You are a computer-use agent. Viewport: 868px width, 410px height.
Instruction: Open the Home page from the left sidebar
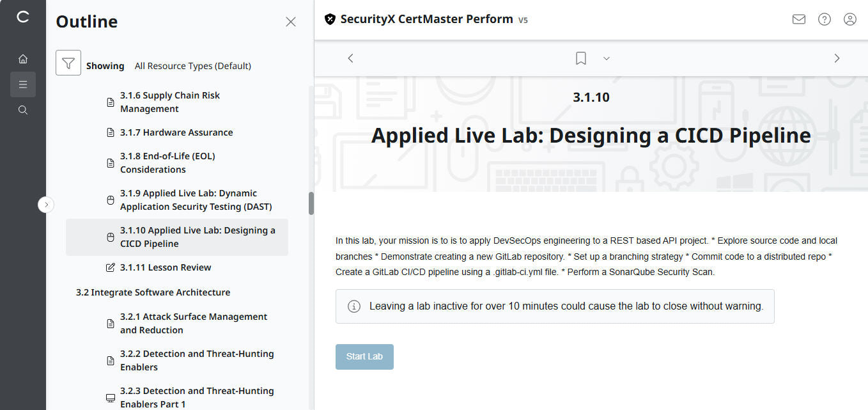pyautogui.click(x=23, y=58)
